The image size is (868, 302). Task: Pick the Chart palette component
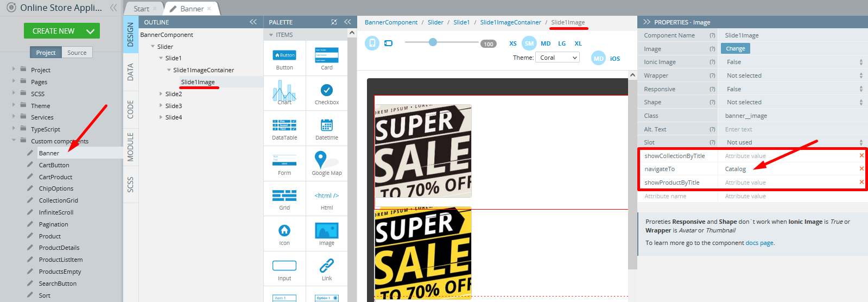(x=284, y=93)
